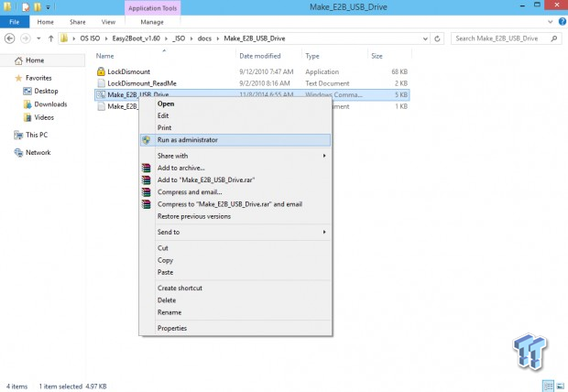Open the File ribbon tab

[x=15, y=22]
